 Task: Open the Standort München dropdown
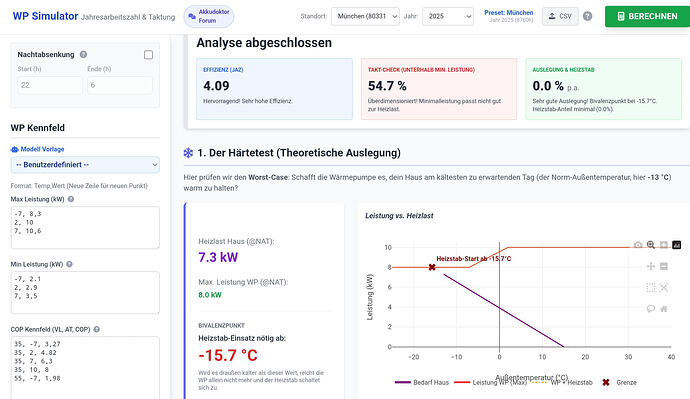365,16
